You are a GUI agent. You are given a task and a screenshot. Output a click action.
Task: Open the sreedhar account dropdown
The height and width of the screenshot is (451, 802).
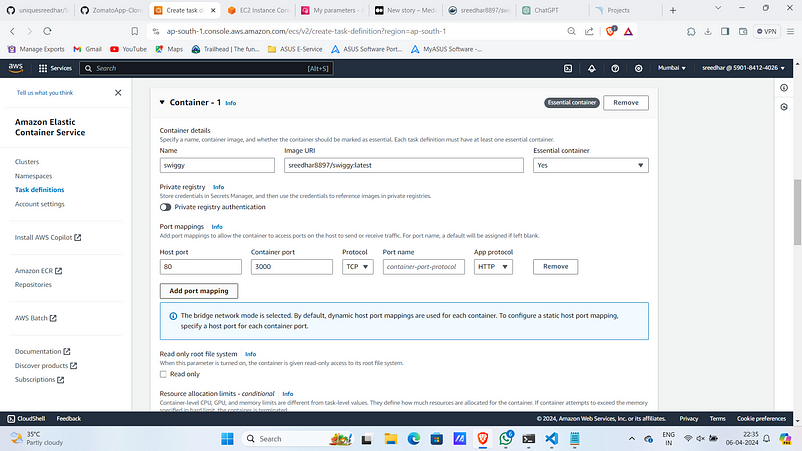coord(743,68)
